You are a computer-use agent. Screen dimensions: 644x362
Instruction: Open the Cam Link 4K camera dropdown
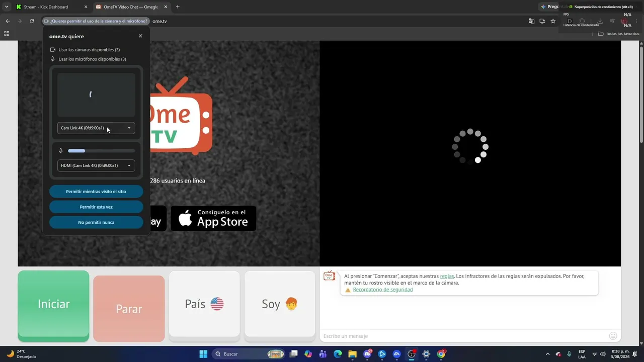96,128
